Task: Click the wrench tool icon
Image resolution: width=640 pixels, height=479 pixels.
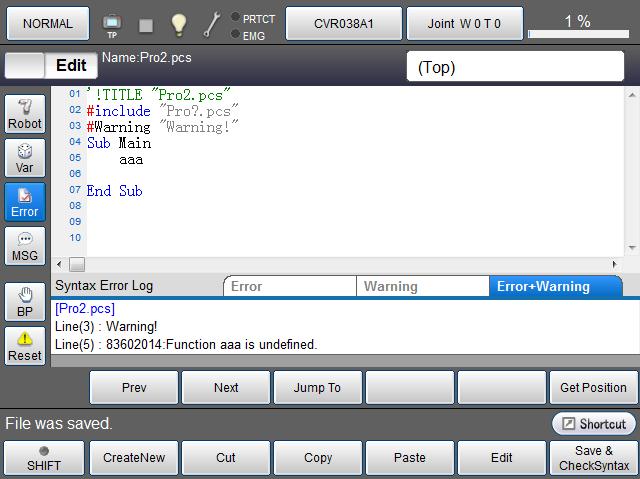Action: tap(212, 23)
